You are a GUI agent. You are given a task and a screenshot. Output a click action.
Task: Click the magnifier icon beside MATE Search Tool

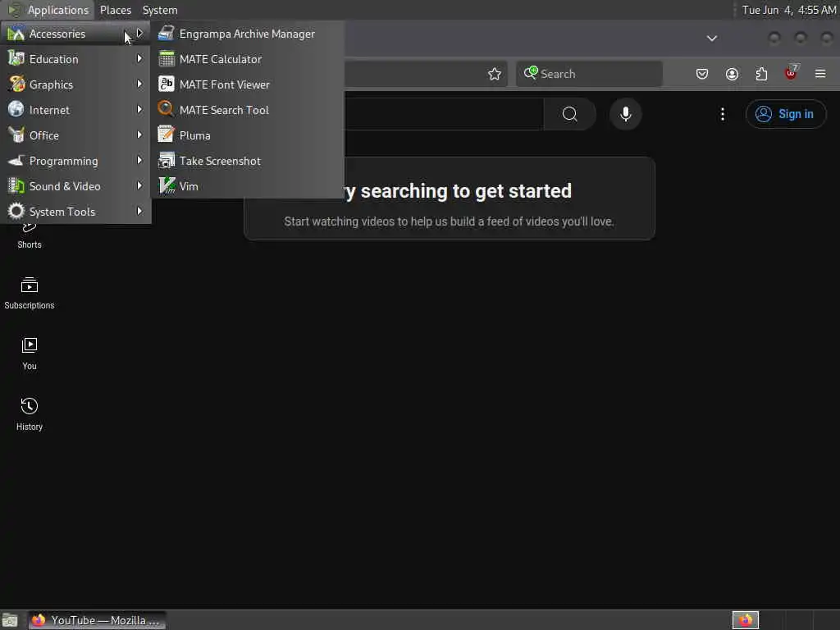[166, 109]
